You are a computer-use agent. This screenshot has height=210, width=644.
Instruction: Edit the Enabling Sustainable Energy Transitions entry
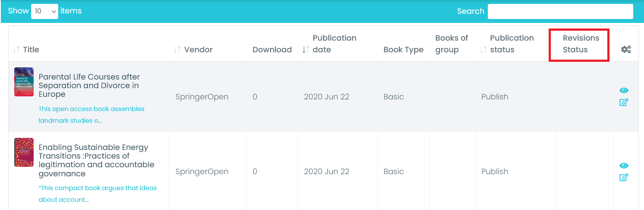tap(624, 177)
